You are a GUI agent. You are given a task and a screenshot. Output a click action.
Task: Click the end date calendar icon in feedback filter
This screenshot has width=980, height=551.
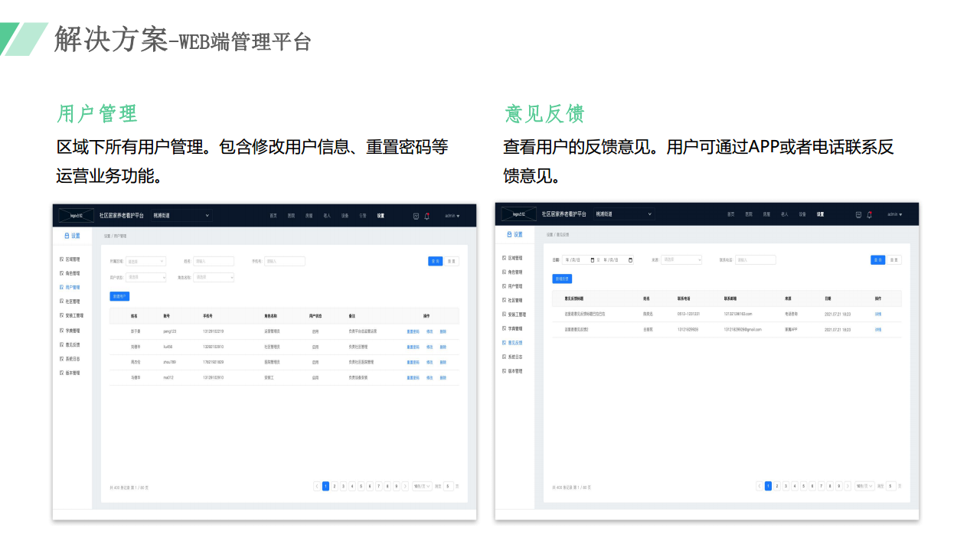(630, 260)
